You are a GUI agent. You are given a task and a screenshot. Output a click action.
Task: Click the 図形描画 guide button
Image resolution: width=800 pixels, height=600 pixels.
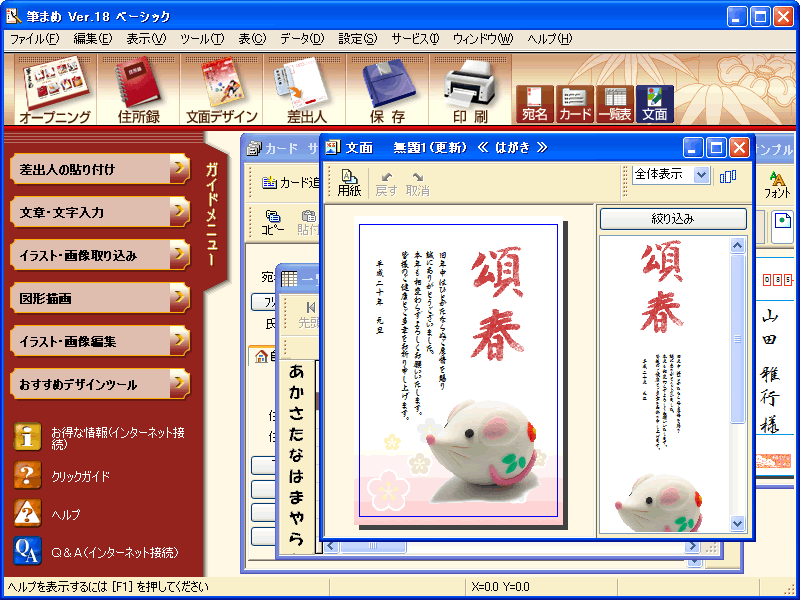pos(100,298)
